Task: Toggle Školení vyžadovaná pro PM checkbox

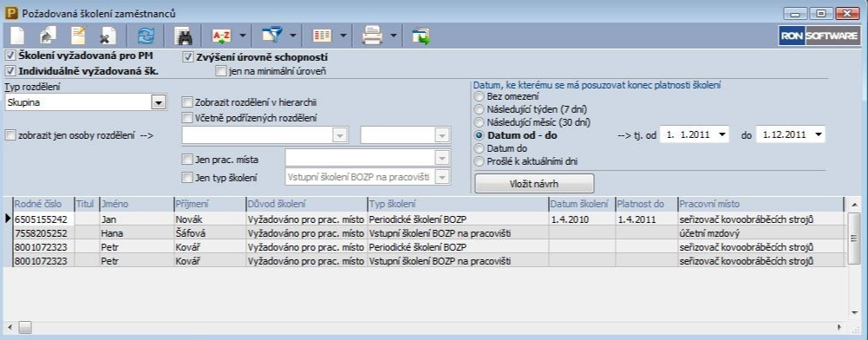Action: [x=10, y=56]
